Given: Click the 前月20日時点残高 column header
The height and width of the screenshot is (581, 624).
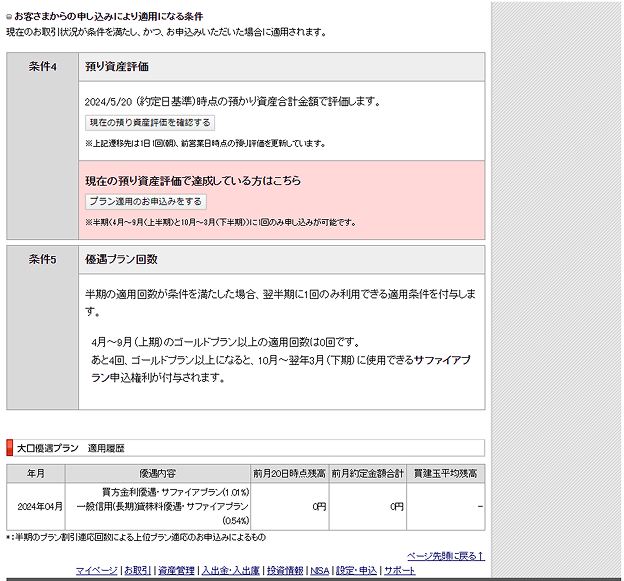Looking at the screenshot, I should click(x=290, y=474).
